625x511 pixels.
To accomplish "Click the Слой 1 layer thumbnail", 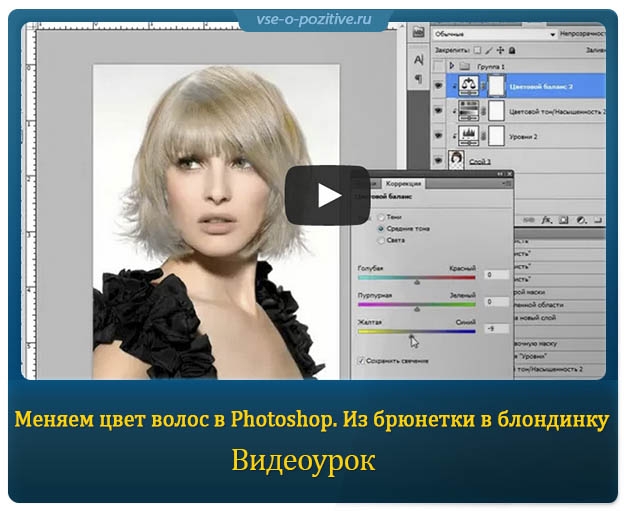I will [x=456, y=161].
